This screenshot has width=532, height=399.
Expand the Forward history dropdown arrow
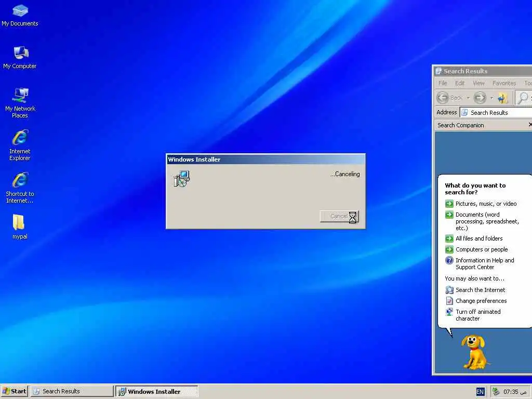491,98
